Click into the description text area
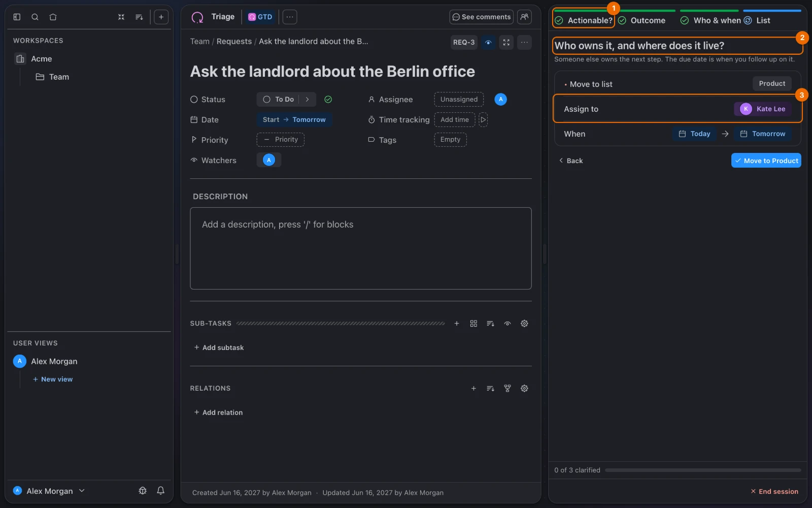The height and width of the screenshot is (508, 812). coord(361,248)
